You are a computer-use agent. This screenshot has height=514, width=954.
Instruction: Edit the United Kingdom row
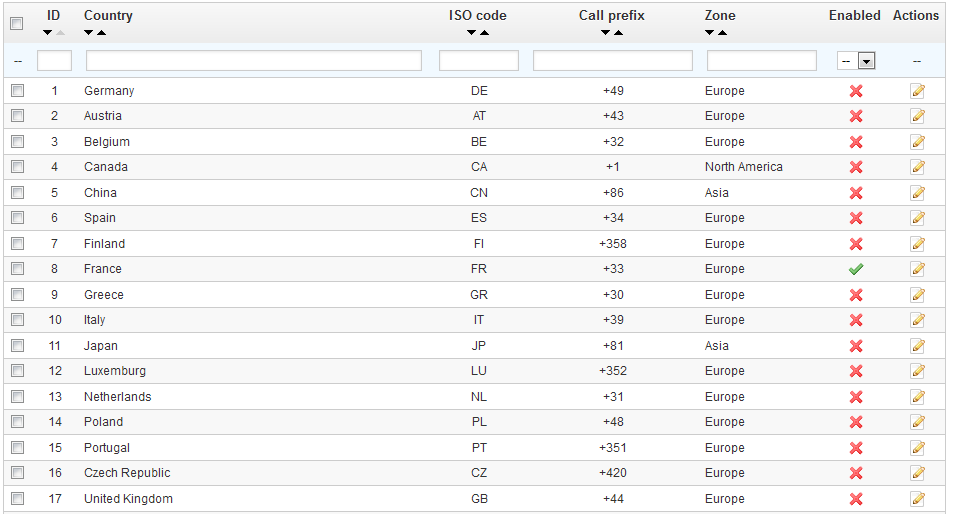coord(917,500)
